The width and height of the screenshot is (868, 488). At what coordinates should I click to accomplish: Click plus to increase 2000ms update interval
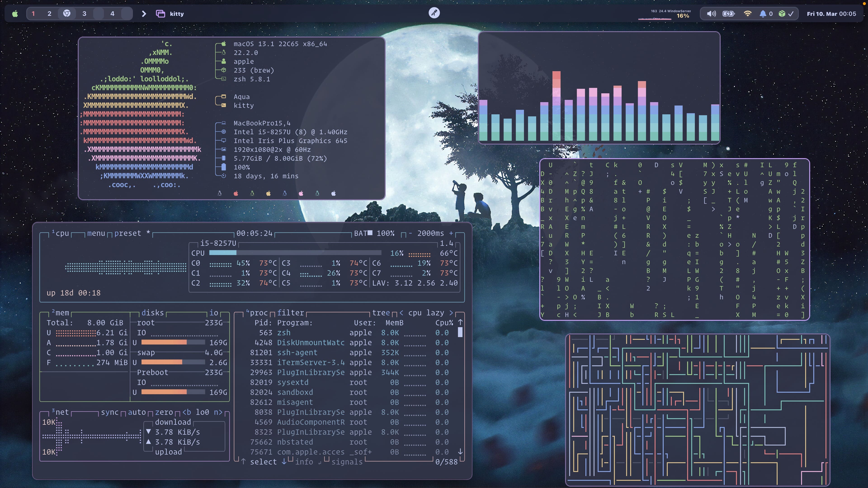click(x=451, y=233)
